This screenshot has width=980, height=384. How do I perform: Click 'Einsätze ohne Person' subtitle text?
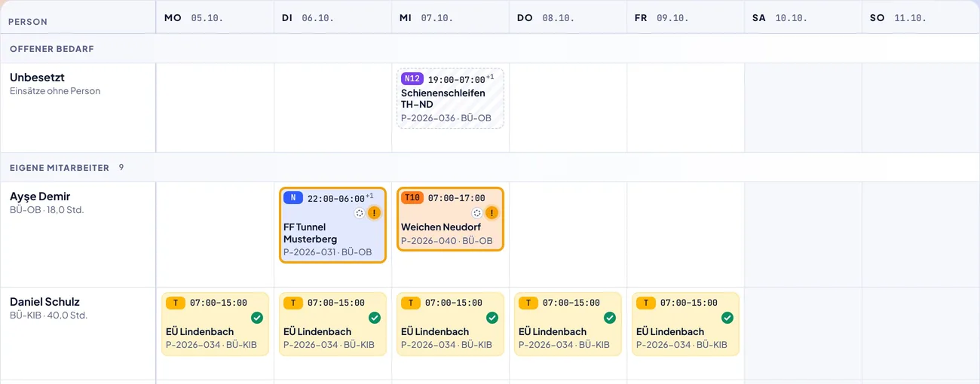[55, 91]
